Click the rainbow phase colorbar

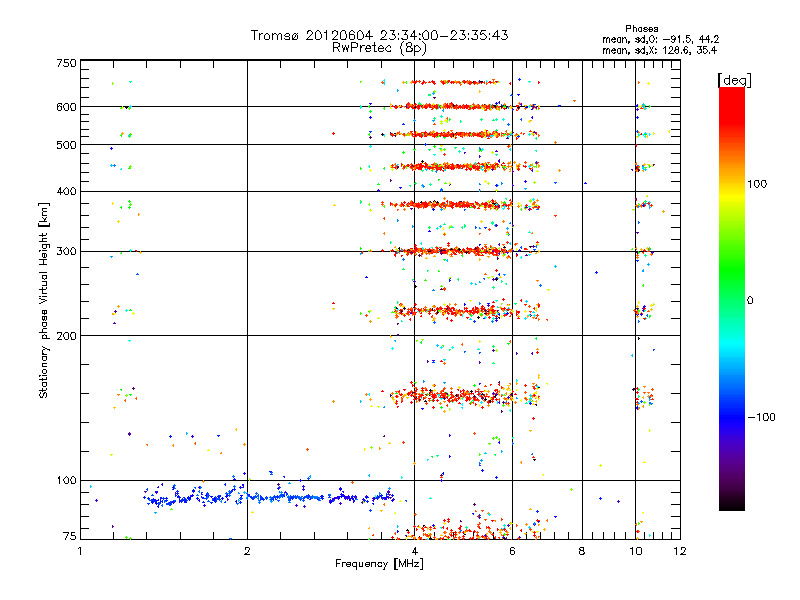click(x=732, y=298)
